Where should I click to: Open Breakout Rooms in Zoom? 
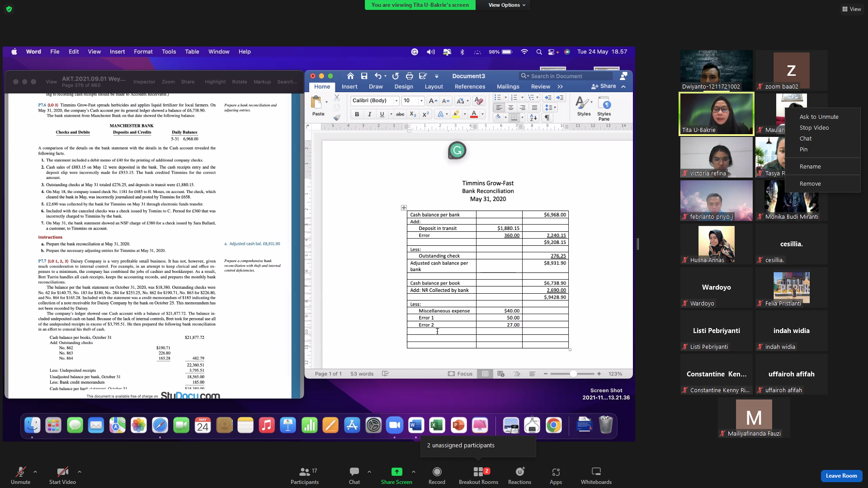478,475
